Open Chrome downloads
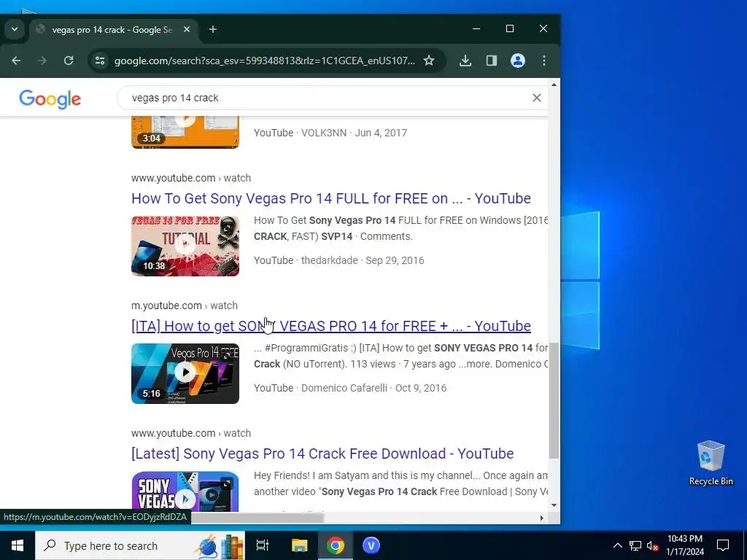The height and width of the screenshot is (560, 747). point(465,61)
